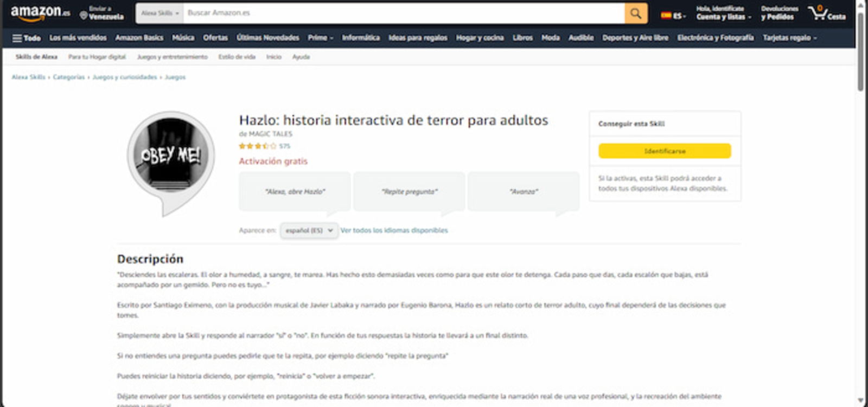Click Juegos y curiosidades breadcrumb link

coord(125,77)
